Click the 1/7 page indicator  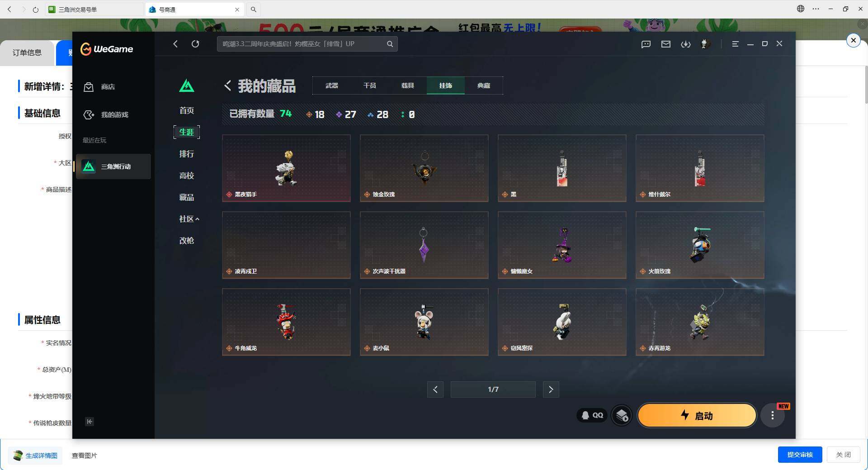[x=493, y=389]
